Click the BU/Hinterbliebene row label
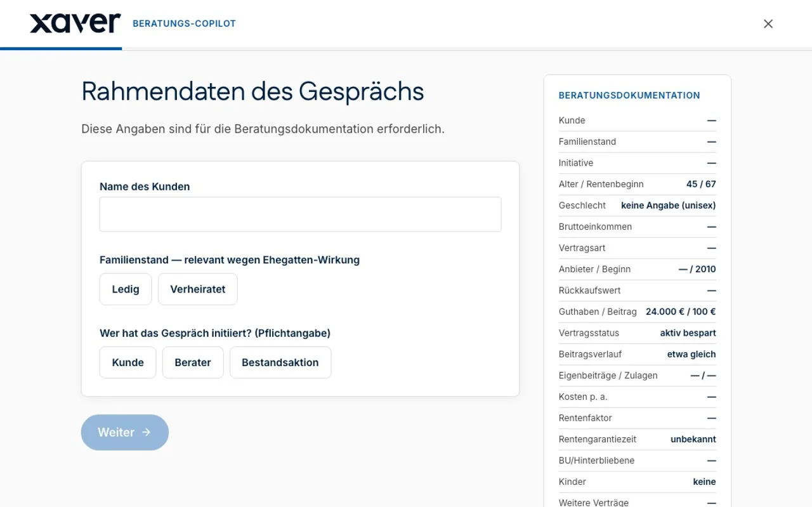This screenshot has width=812, height=507. [597, 461]
